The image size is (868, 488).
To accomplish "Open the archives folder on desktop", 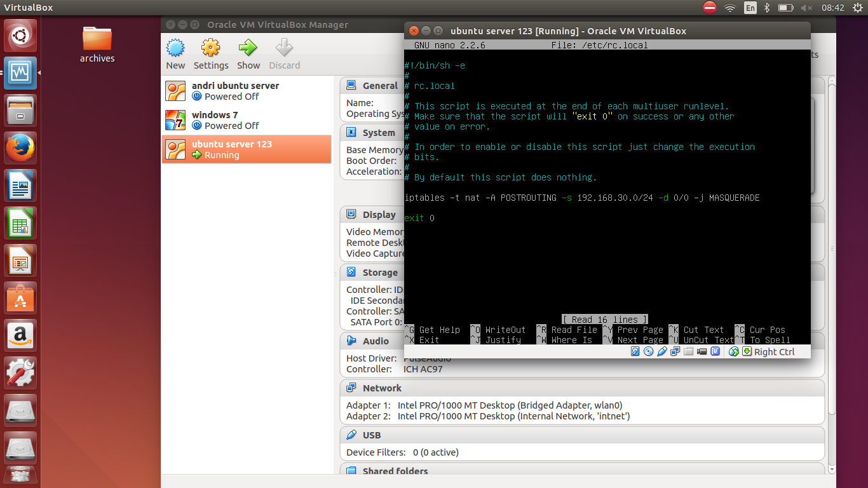I will pyautogui.click(x=97, y=44).
